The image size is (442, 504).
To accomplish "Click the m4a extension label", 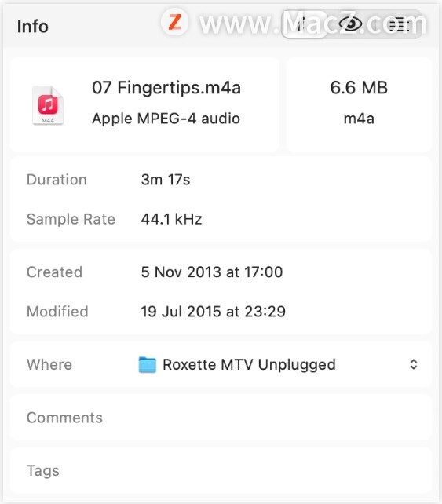I will (x=359, y=119).
